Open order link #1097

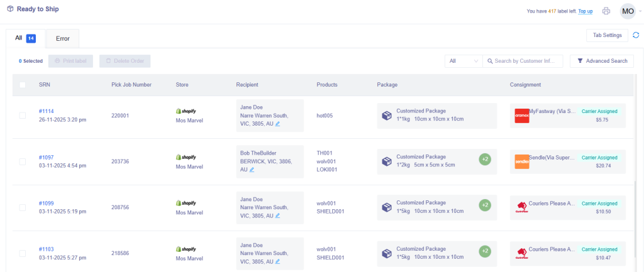47,157
